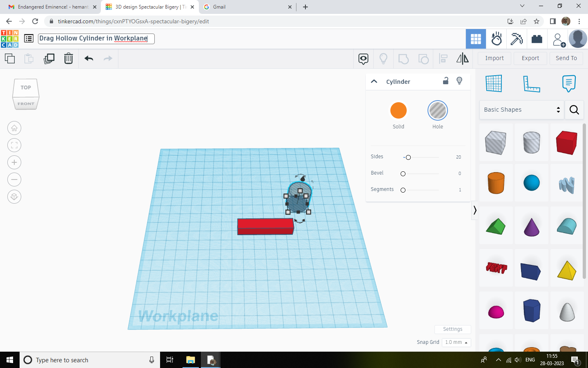The image size is (588, 368).
Task: Toggle object transparency with the lightbulb icon
Action: pyautogui.click(x=459, y=81)
